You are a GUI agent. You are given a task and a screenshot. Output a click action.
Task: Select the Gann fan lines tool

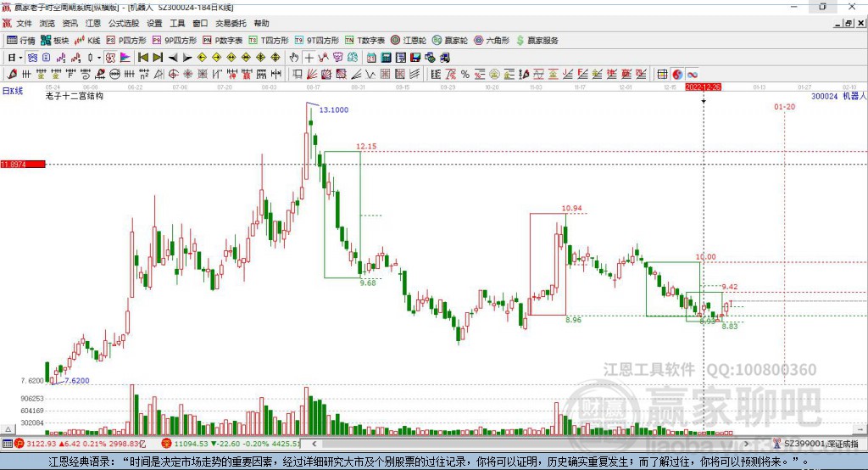coord(312,75)
